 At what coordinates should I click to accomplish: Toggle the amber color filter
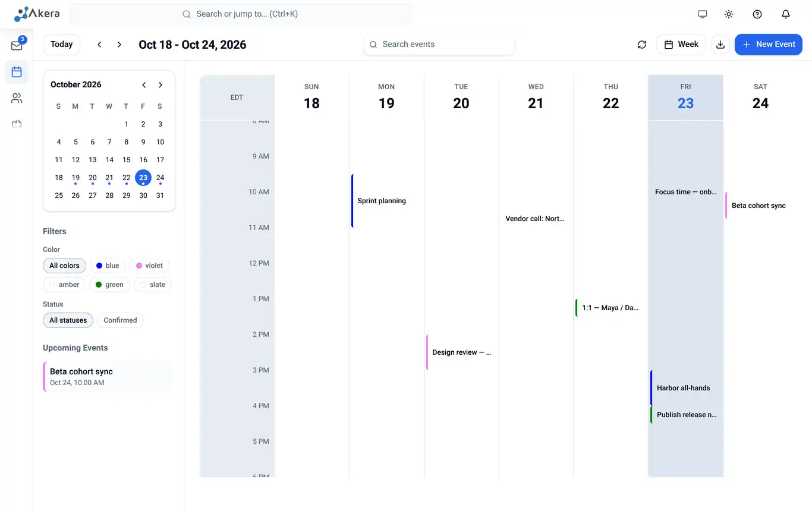coord(64,285)
